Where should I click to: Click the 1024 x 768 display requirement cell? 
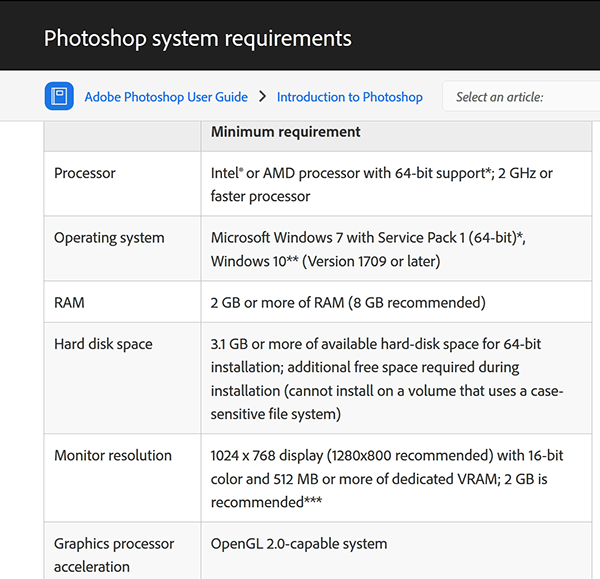click(396, 478)
